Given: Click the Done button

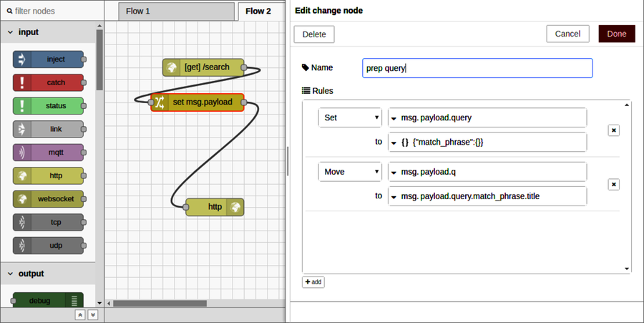Looking at the screenshot, I should (617, 34).
